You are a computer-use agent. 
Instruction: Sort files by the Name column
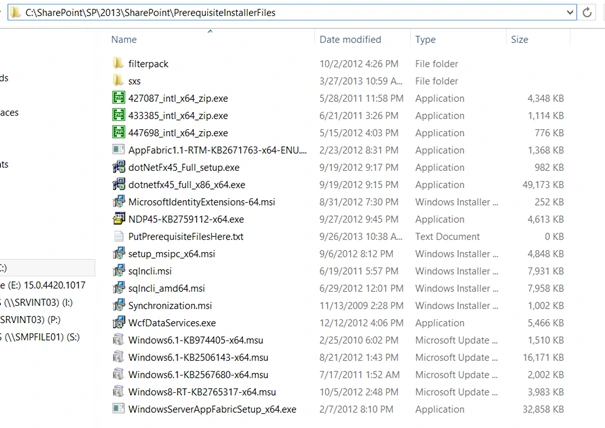pyautogui.click(x=124, y=39)
